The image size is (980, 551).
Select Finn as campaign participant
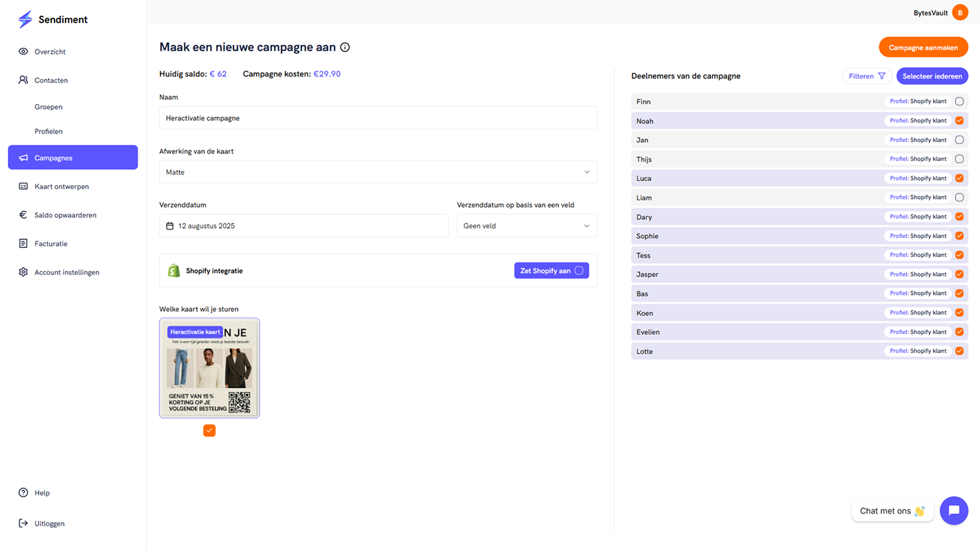point(959,102)
